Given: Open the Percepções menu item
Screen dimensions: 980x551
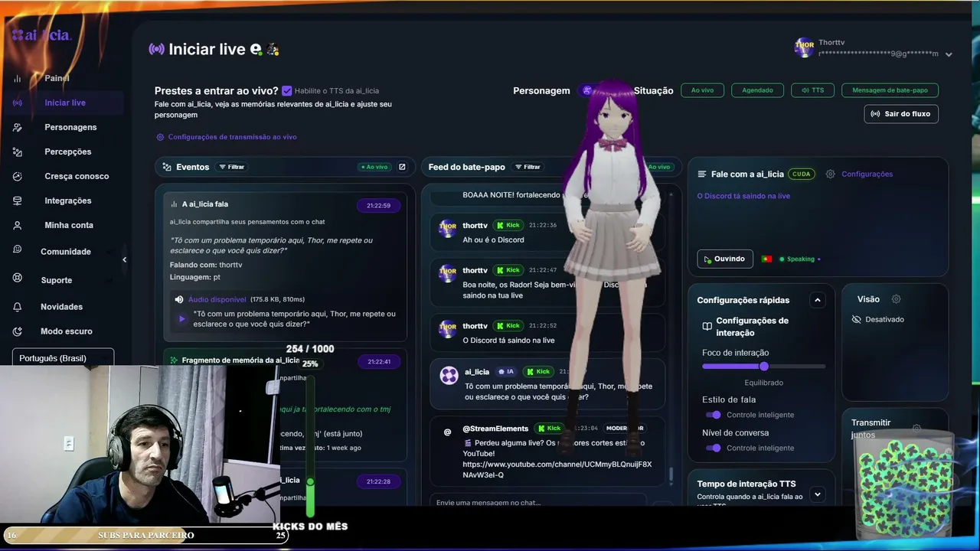Looking at the screenshot, I should click(x=67, y=152).
